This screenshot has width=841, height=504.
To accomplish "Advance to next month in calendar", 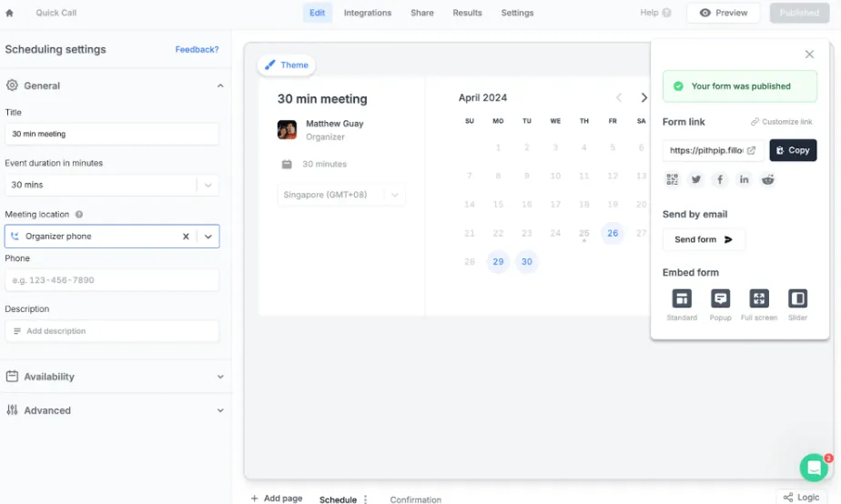I will 644,97.
